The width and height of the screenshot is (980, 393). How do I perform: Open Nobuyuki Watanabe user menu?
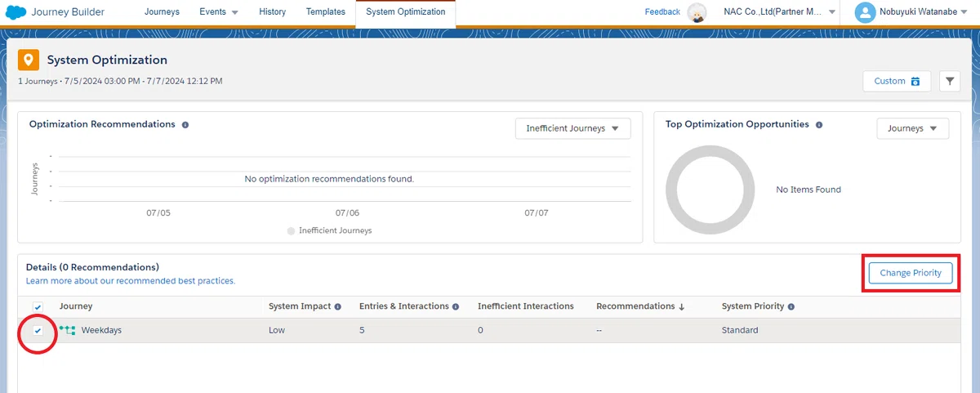pyautogui.click(x=913, y=12)
